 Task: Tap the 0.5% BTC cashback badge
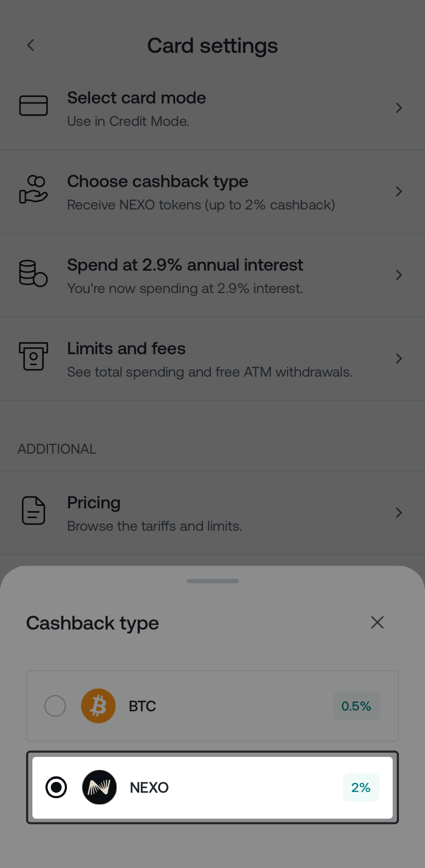[x=356, y=706]
